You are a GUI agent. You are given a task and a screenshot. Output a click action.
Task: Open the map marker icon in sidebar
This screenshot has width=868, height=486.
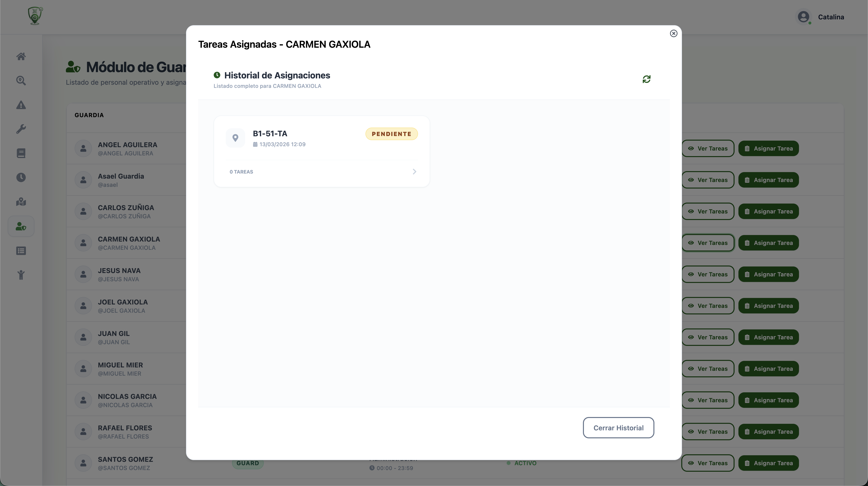click(21, 202)
